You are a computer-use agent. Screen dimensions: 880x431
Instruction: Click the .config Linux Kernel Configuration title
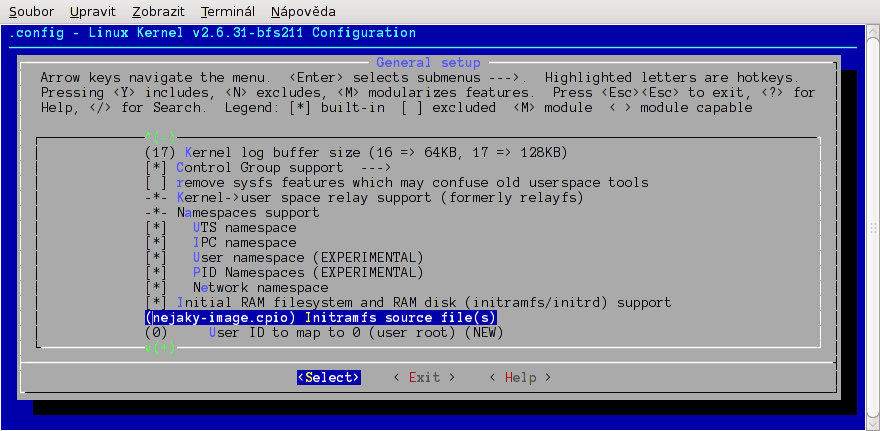(213, 33)
